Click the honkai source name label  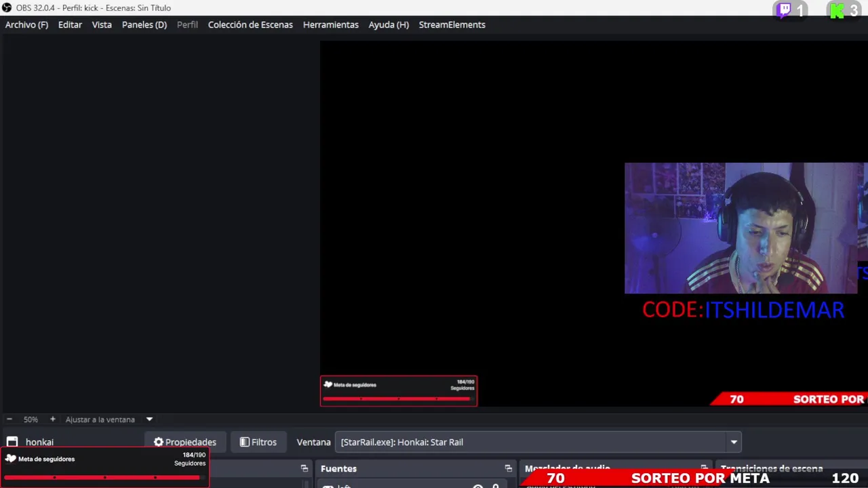click(x=39, y=442)
